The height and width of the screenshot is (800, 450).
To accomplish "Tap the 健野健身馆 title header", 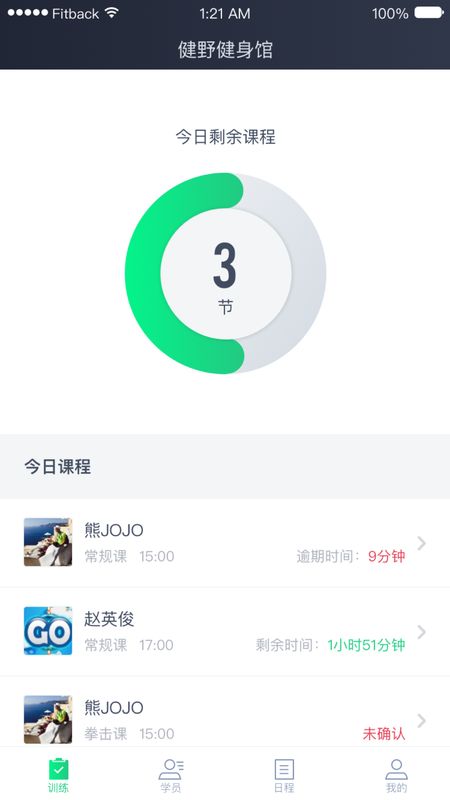I will (226, 49).
